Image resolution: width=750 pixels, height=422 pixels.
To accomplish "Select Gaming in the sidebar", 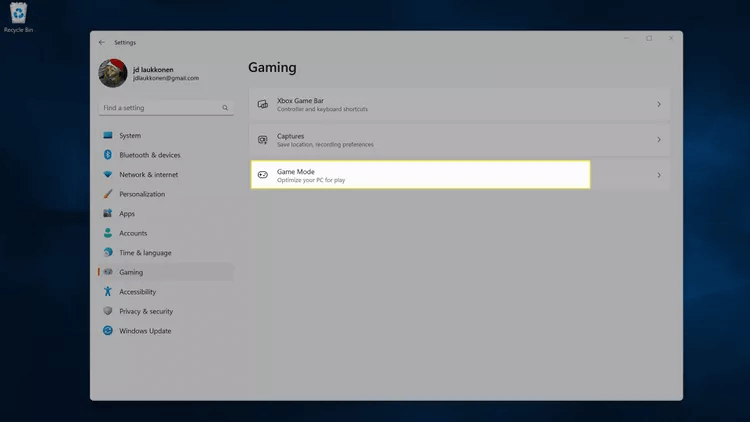I will [166, 272].
